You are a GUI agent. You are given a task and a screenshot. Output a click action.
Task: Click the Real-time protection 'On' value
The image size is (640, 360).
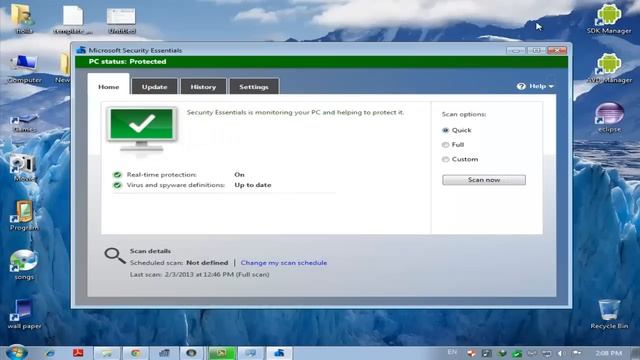(239, 175)
